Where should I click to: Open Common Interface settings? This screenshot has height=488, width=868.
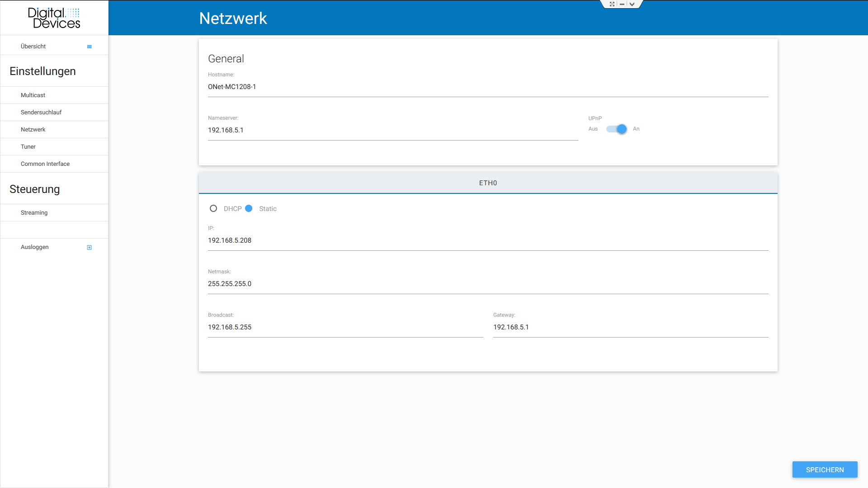45,164
